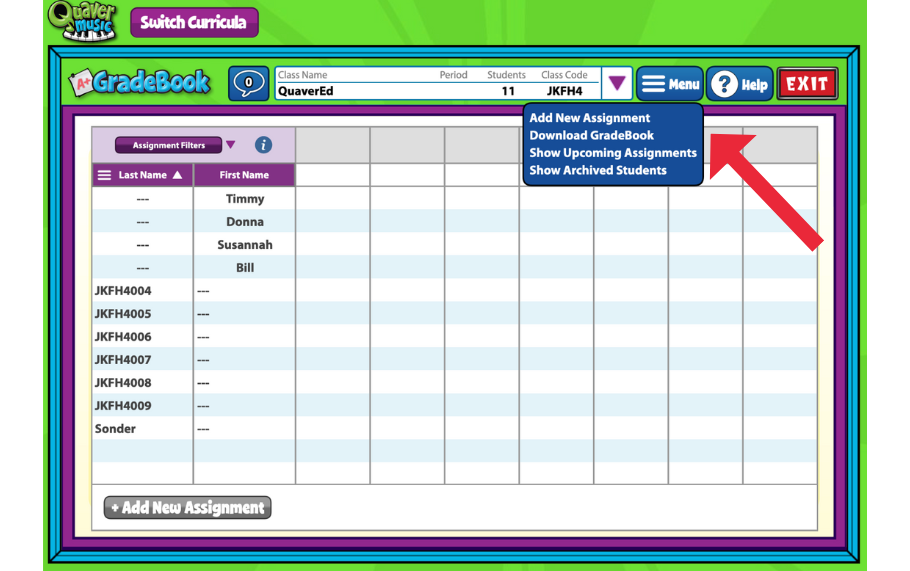910x571 pixels.
Task: Select student JKFH4004
Action: (123, 291)
